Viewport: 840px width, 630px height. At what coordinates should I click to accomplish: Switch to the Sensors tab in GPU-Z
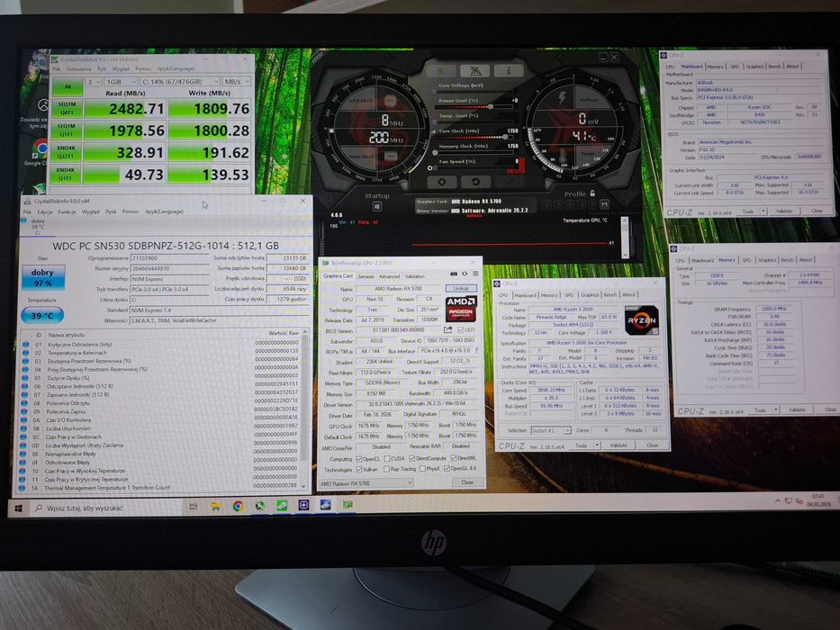coord(366,276)
